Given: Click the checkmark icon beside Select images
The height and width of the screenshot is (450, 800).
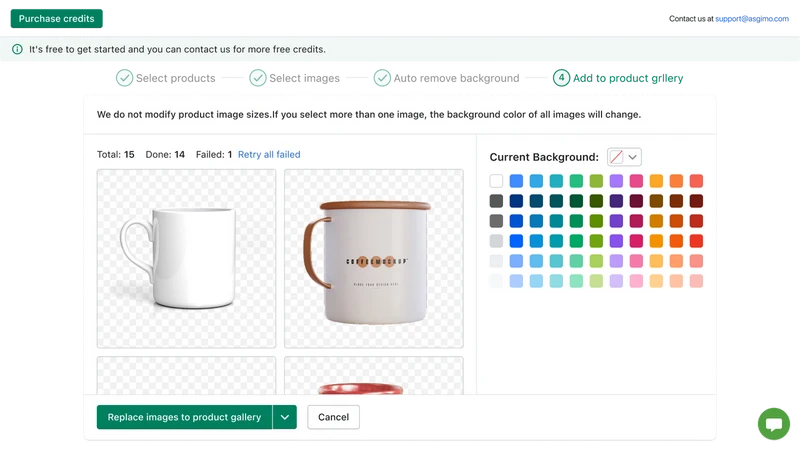Looking at the screenshot, I should point(258,78).
